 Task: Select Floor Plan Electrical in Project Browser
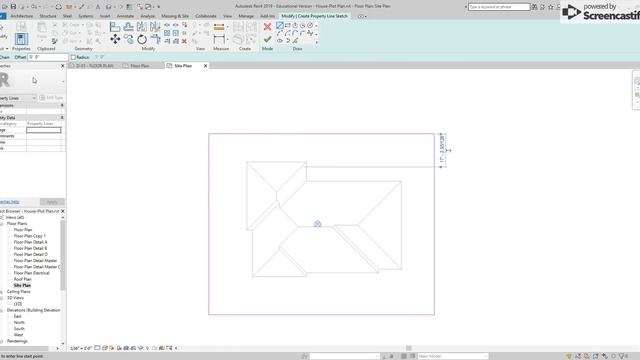31,273
